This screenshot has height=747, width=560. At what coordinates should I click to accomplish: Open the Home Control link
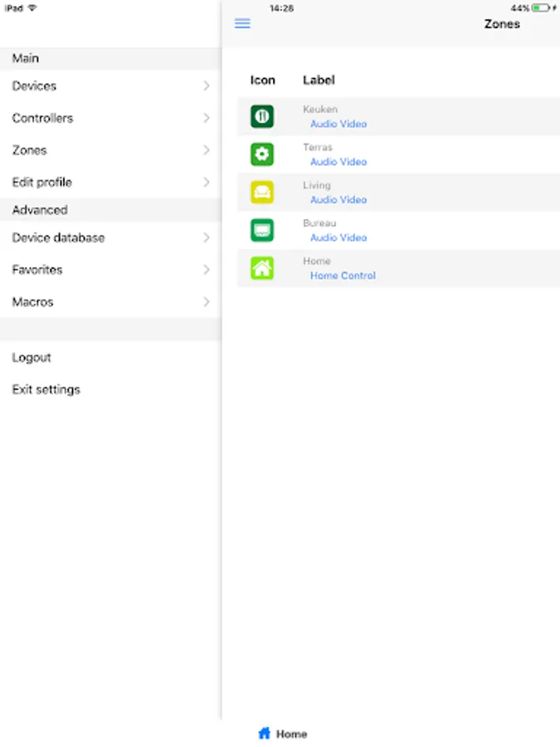click(x=343, y=276)
